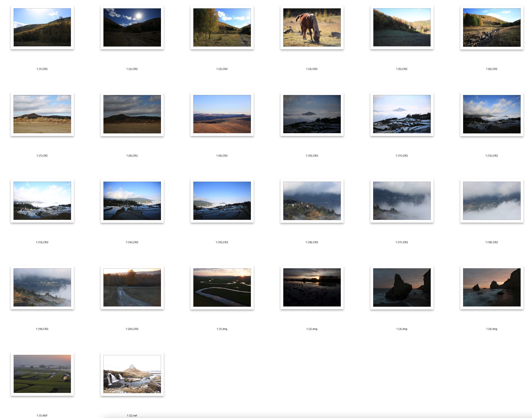This screenshot has height=418, width=532.
Task: Select 1 (14).CR2 blue terraces thumbnail
Action: (132, 201)
